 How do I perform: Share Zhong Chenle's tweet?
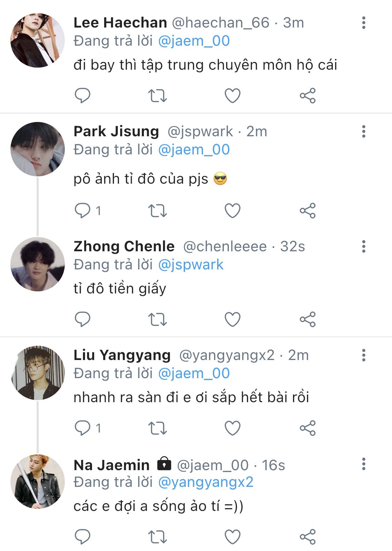click(307, 319)
